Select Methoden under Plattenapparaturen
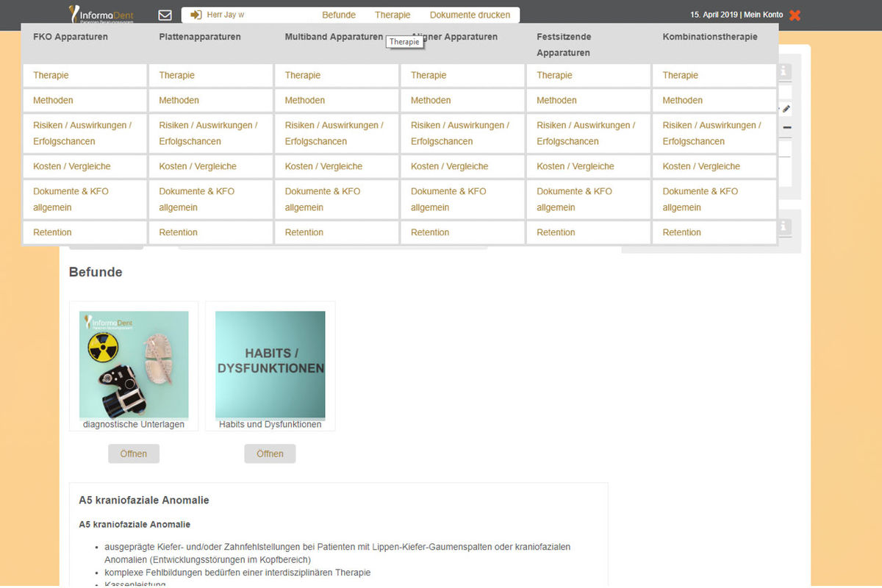This screenshot has width=882, height=588. coord(177,100)
